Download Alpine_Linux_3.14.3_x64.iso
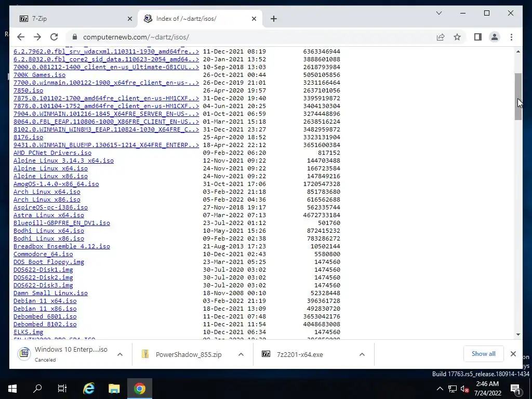Viewport: 532px width, 399px height. 63,161
